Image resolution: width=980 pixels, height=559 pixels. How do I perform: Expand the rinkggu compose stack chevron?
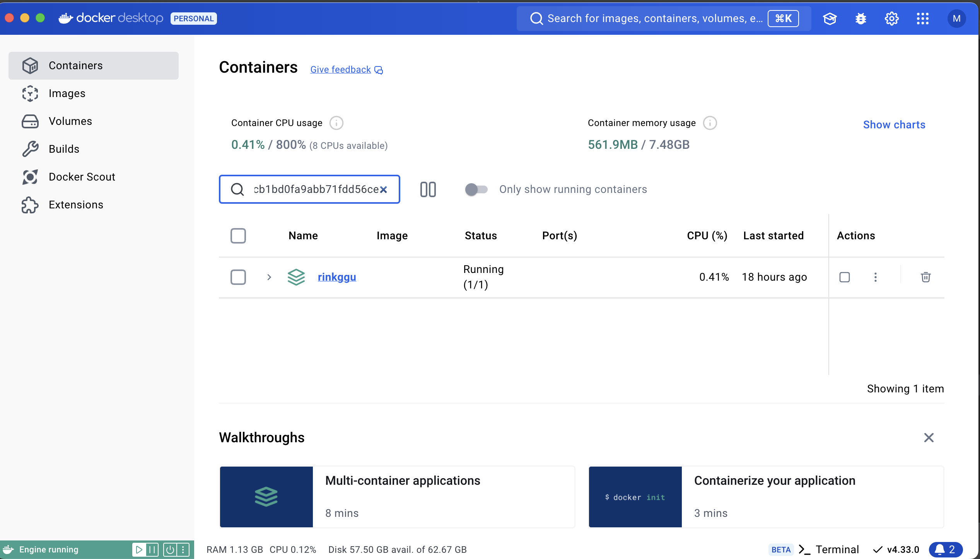(269, 277)
